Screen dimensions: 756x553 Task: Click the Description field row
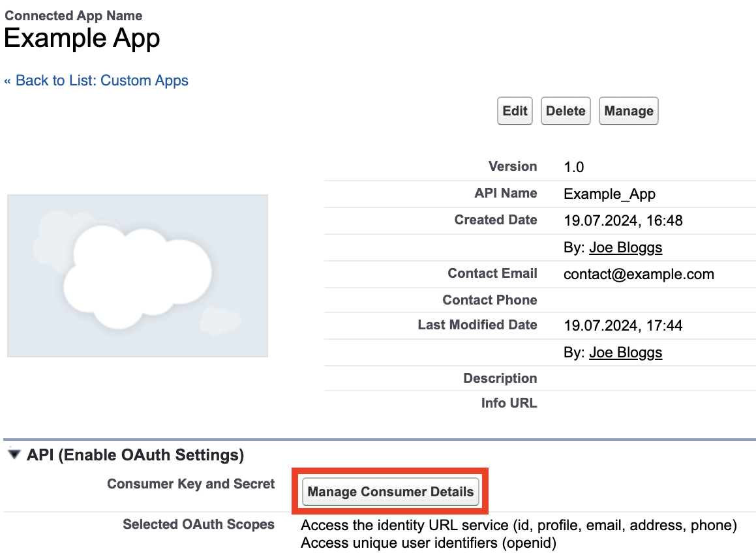pyautogui.click(x=500, y=378)
